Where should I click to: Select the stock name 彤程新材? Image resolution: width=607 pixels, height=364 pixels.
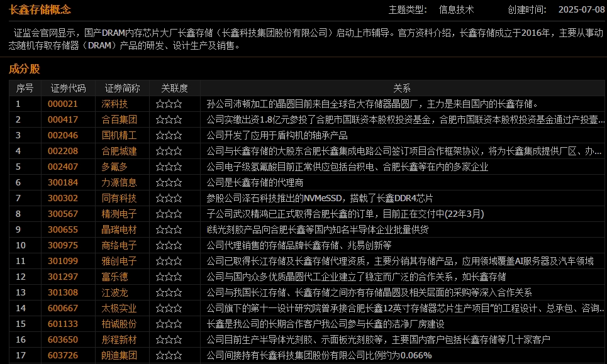(x=119, y=339)
